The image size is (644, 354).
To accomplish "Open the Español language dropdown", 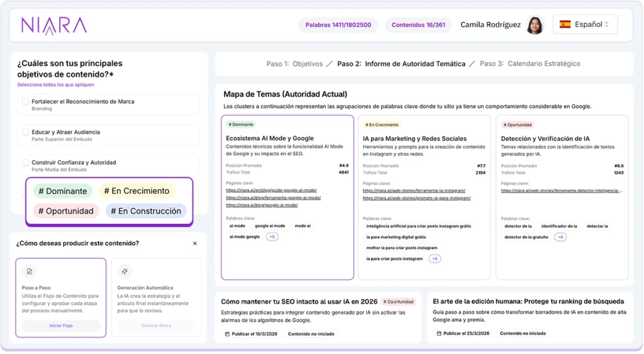I will [x=585, y=25].
